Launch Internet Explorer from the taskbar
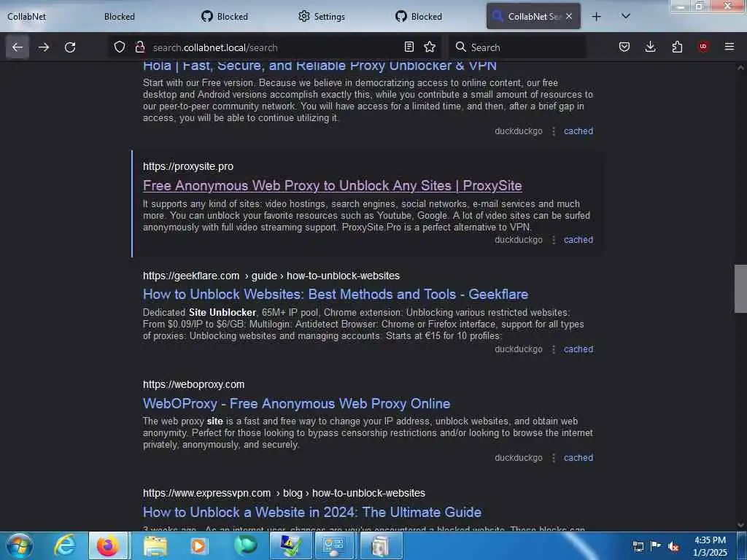The image size is (747, 560). point(65,545)
